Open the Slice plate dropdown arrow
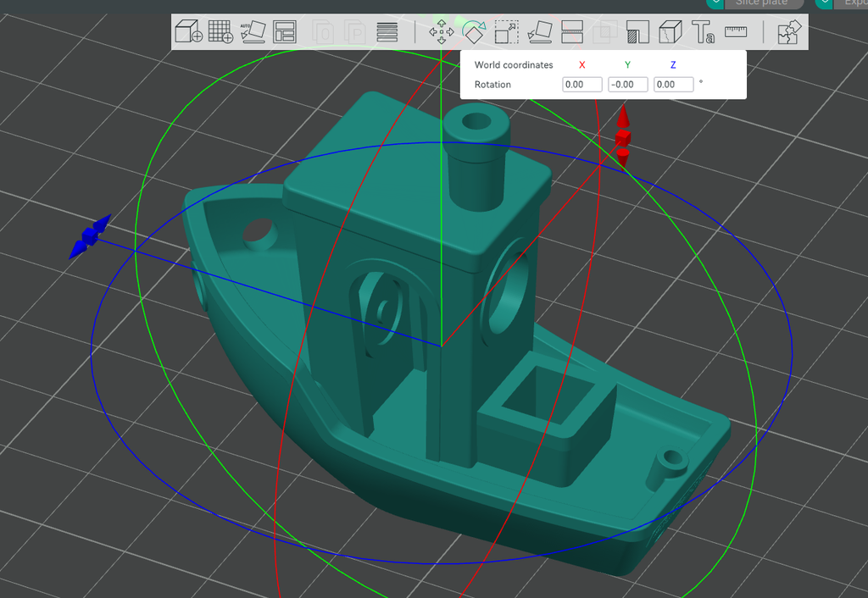 715,3
